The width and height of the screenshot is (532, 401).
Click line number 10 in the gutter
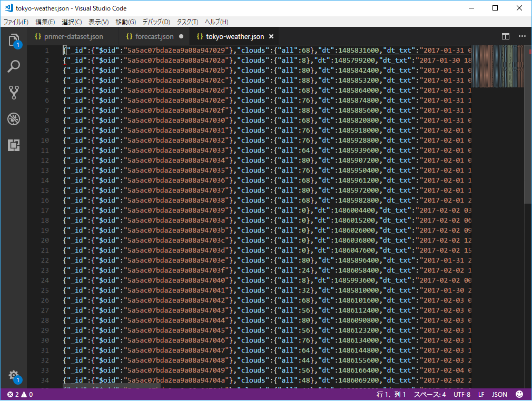pos(45,141)
